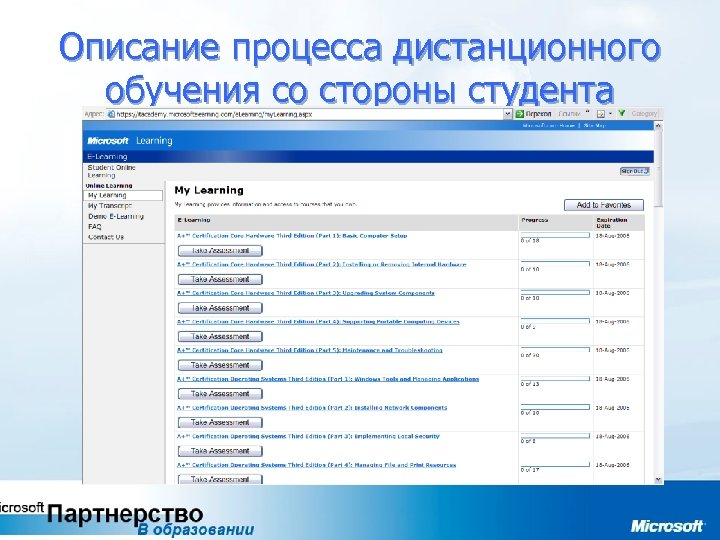Click the Microsoft Learning logo

[129, 141]
